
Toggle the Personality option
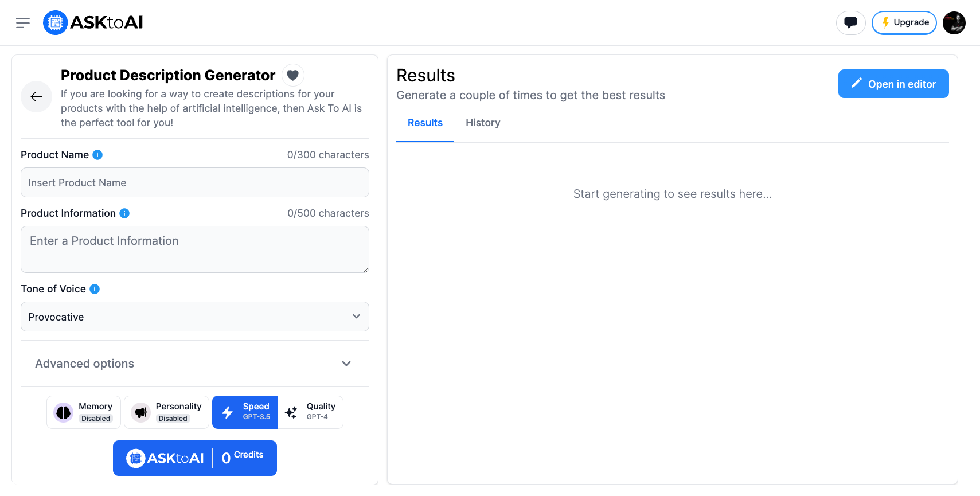point(167,412)
